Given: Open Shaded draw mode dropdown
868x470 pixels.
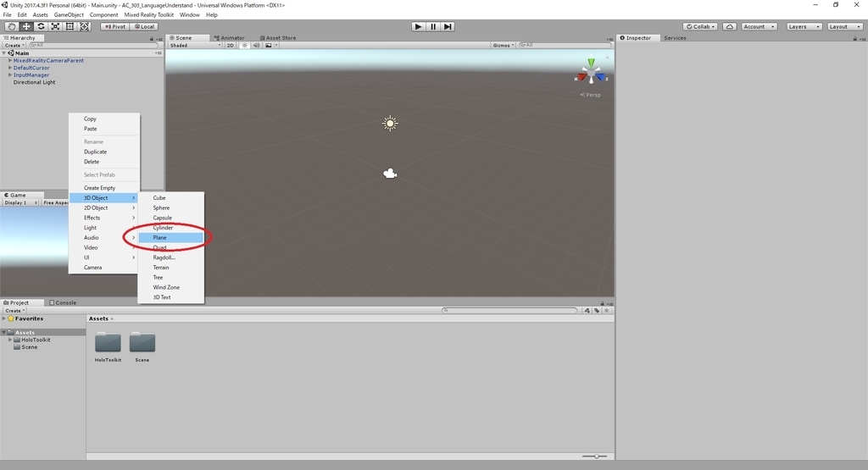Looking at the screenshot, I should coord(195,46).
